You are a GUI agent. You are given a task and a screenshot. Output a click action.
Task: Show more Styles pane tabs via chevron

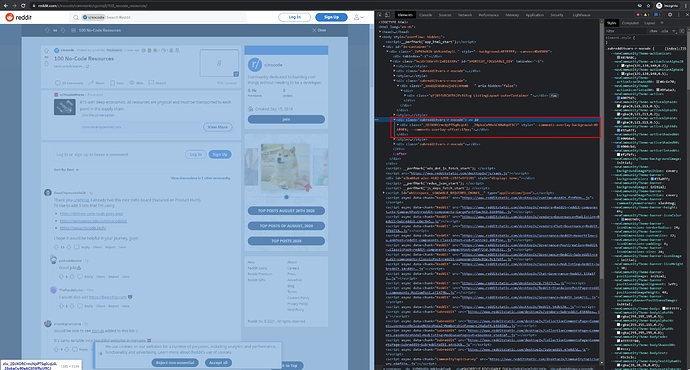tap(662, 23)
